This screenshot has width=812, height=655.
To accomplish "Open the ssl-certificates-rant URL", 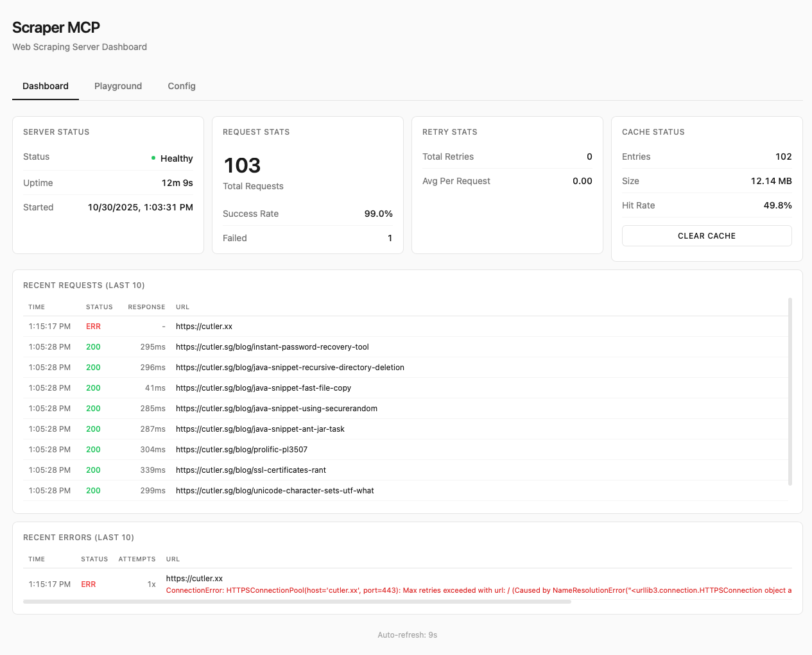I will [250, 470].
